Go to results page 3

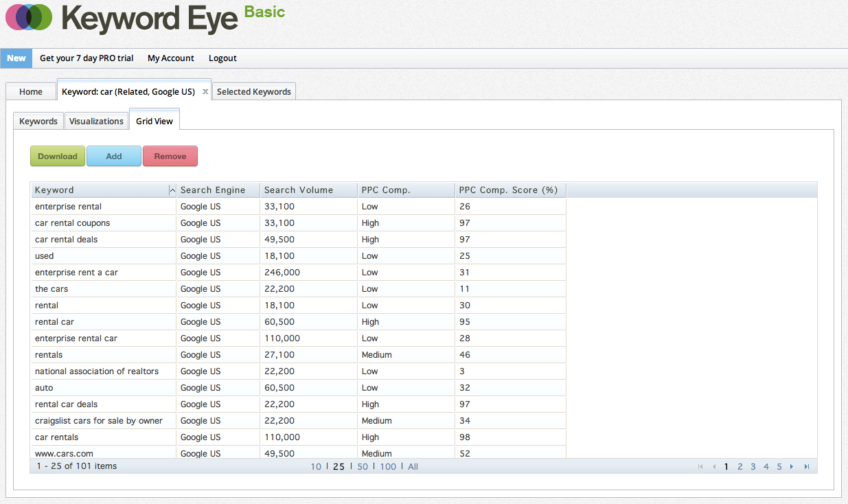click(x=753, y=467)
